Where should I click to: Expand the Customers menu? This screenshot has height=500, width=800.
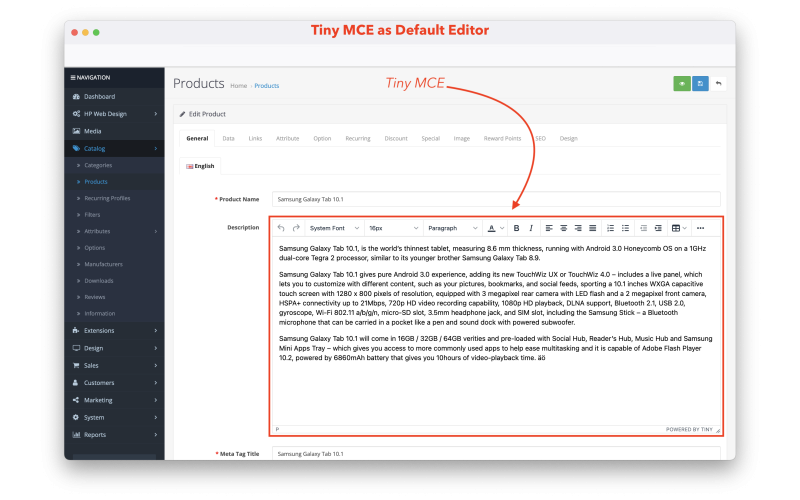coord(114,383)
